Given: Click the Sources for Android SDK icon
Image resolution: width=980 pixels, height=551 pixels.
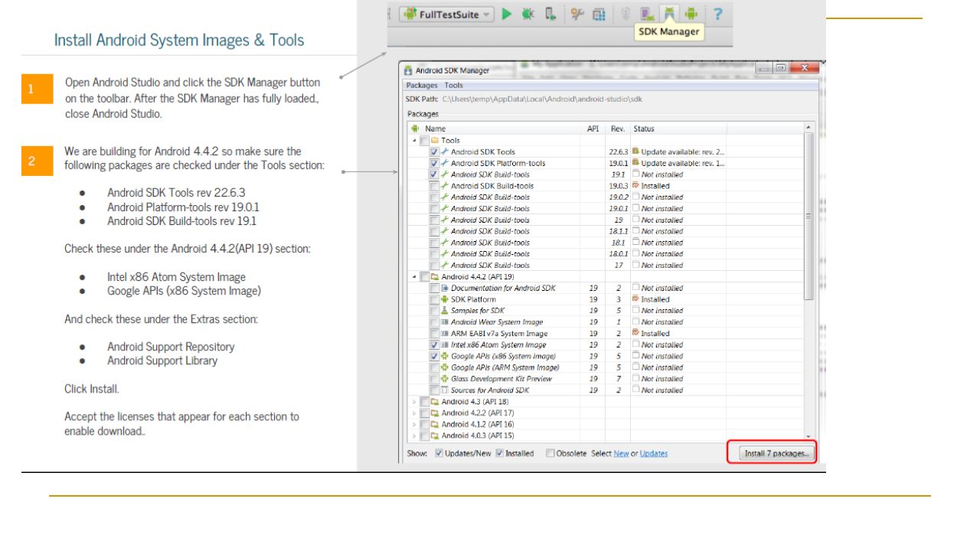Looking at the screenshot, I should click(x=445, y=390).
